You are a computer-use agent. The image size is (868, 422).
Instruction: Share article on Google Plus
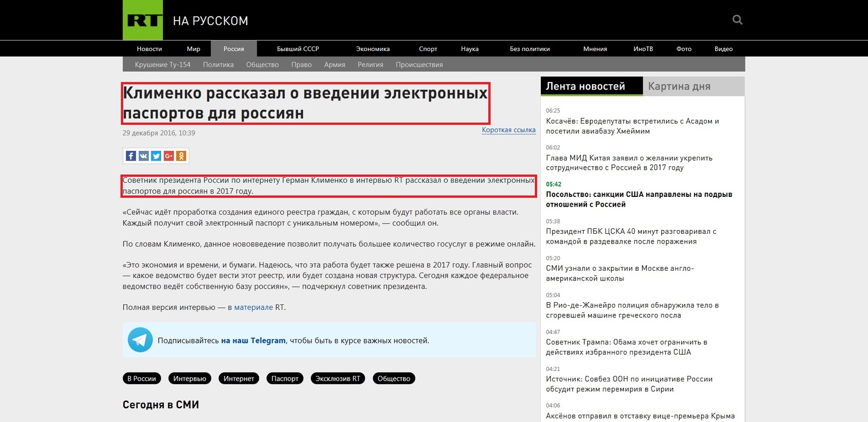pos(169,156)
